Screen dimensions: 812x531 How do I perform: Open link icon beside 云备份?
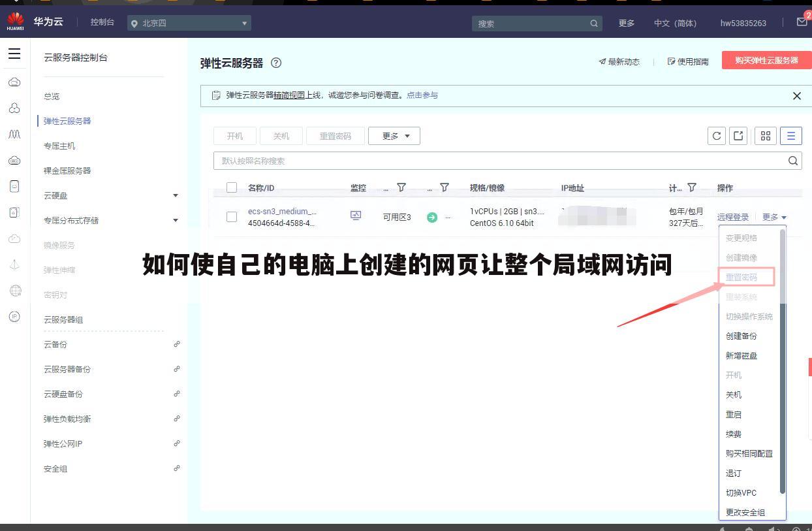click(x=177, y=344)
